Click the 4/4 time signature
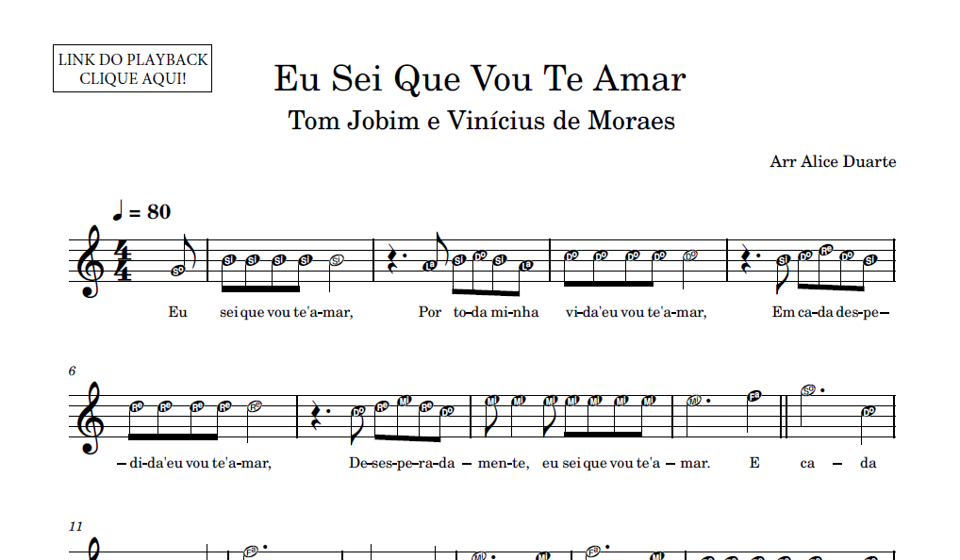Screen dimensions: 960x560 pyautogui.click(x=123, y=262)
